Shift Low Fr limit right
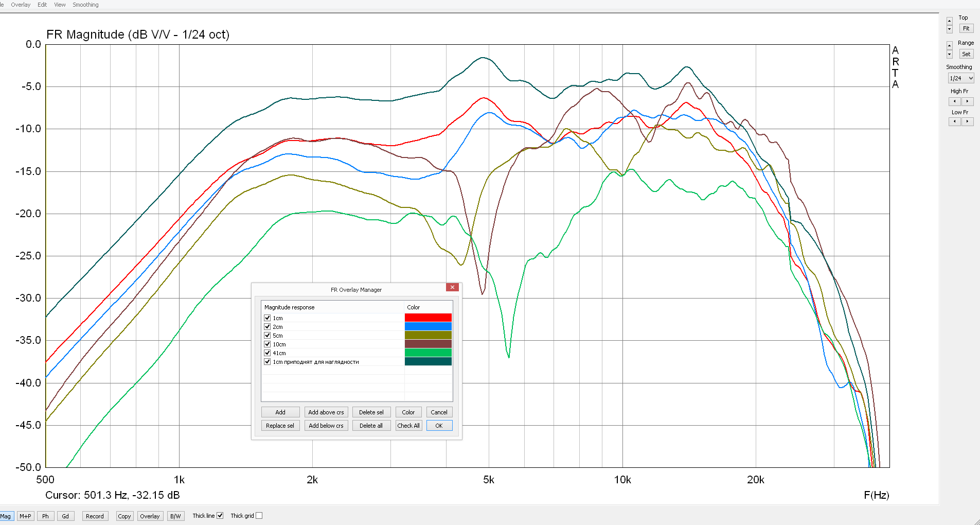The height and width of the screenshot is (525, 980). (x=968, y=121)
